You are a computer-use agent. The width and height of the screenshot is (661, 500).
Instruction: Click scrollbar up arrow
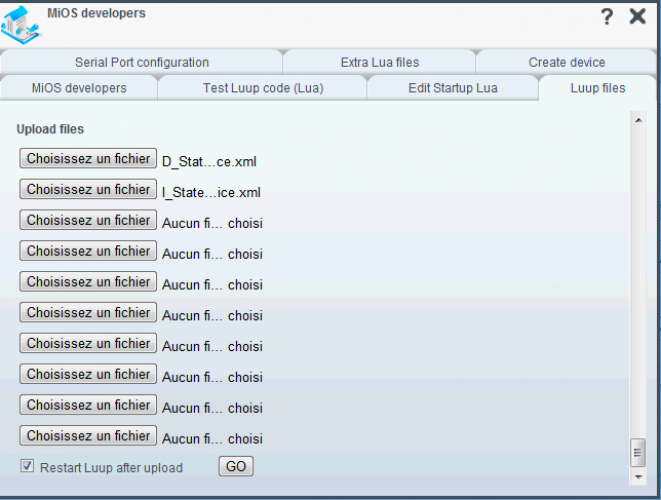[638, 120]
